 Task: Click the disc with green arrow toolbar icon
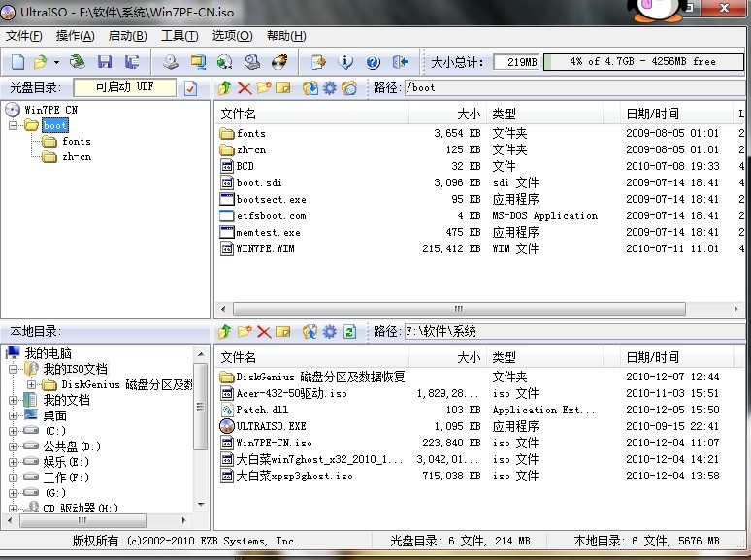[x=225, y=62]
